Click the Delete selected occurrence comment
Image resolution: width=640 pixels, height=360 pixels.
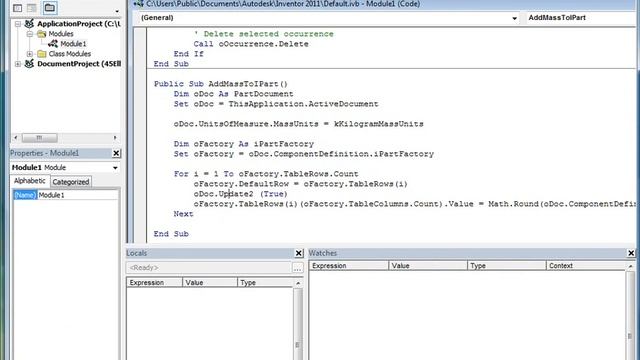(264, 34)
